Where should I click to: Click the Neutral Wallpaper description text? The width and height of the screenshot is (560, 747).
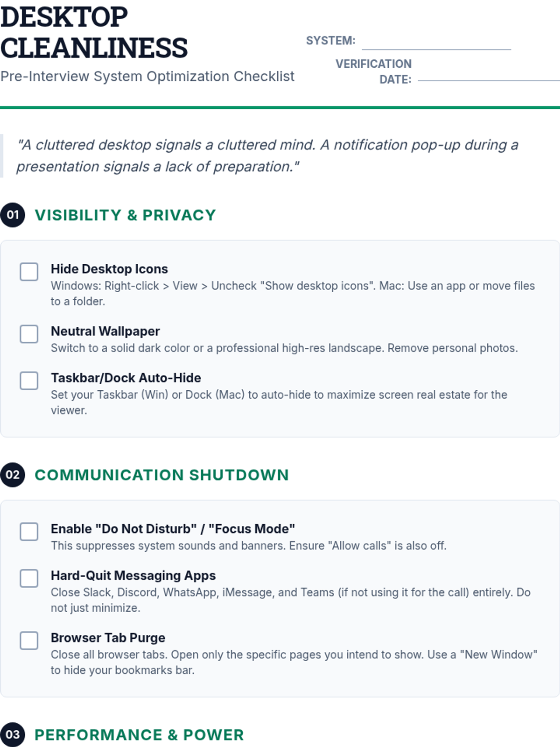pyautogui.click(x=284, y=348)
